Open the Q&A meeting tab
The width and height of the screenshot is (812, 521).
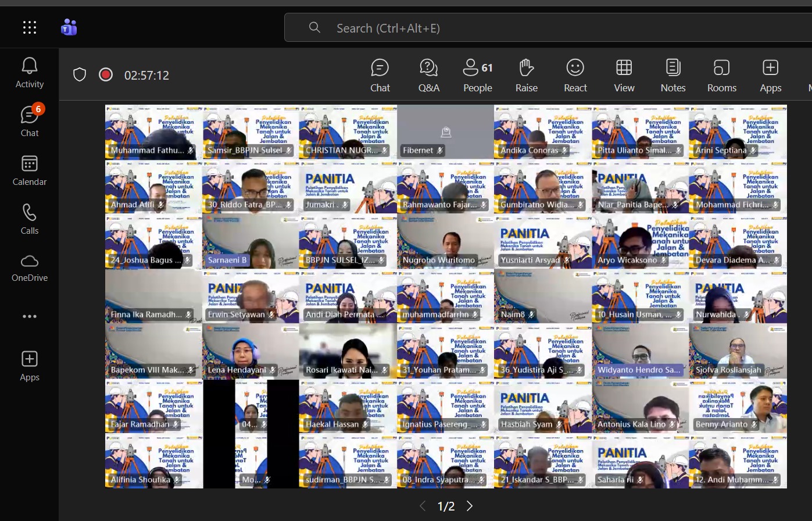pos(428,75)
